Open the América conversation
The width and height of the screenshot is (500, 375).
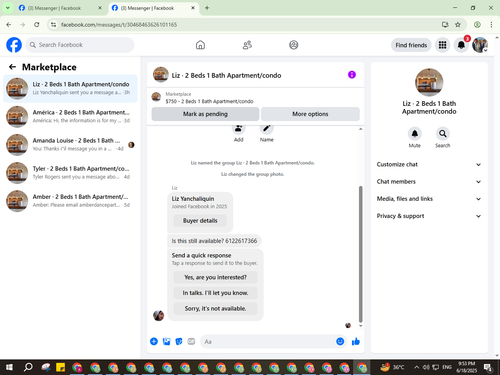click(x=70, y=117)
